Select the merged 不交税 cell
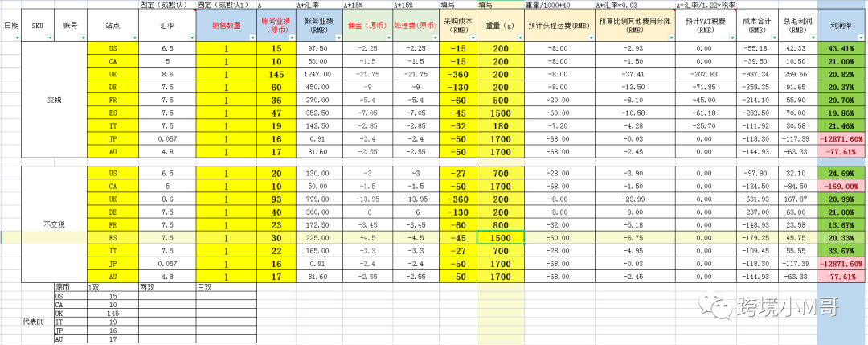 54,224
